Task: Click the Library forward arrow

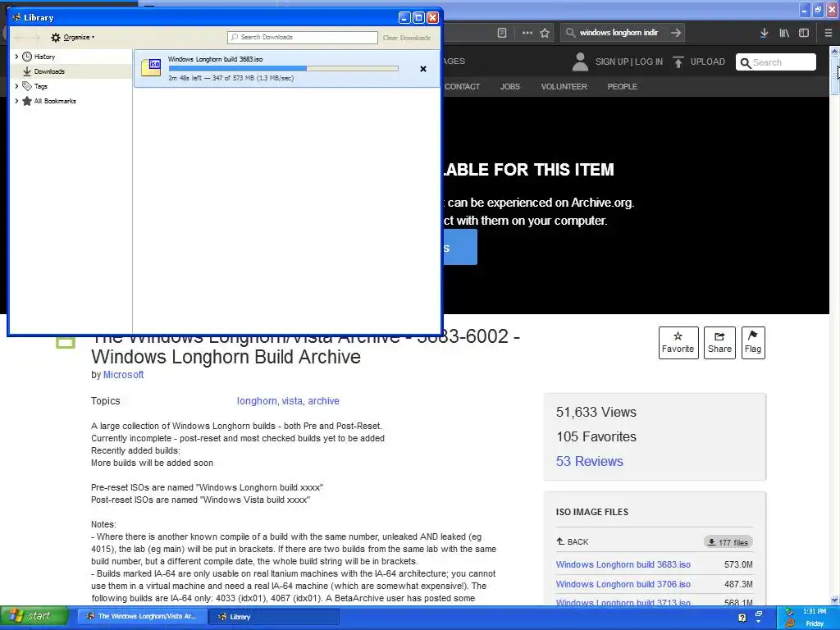Action: (34, 37)
